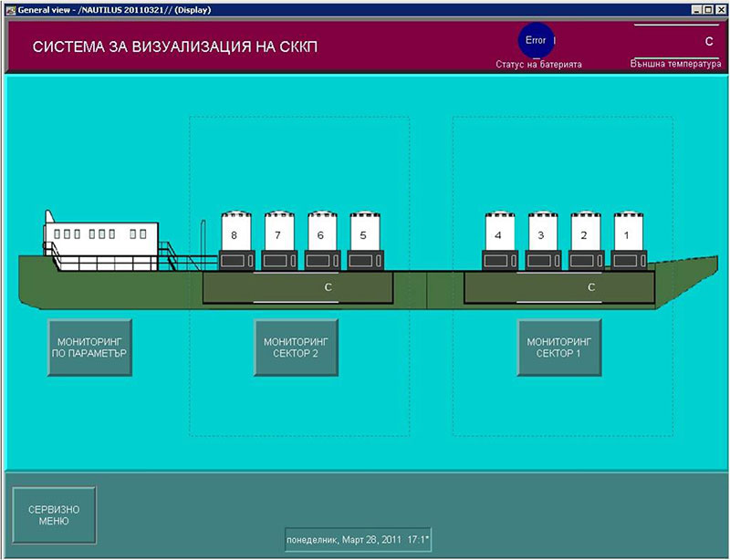Click sector 1 hold temperature reading
Screen dimensions: 730x560
pos(558,287)
